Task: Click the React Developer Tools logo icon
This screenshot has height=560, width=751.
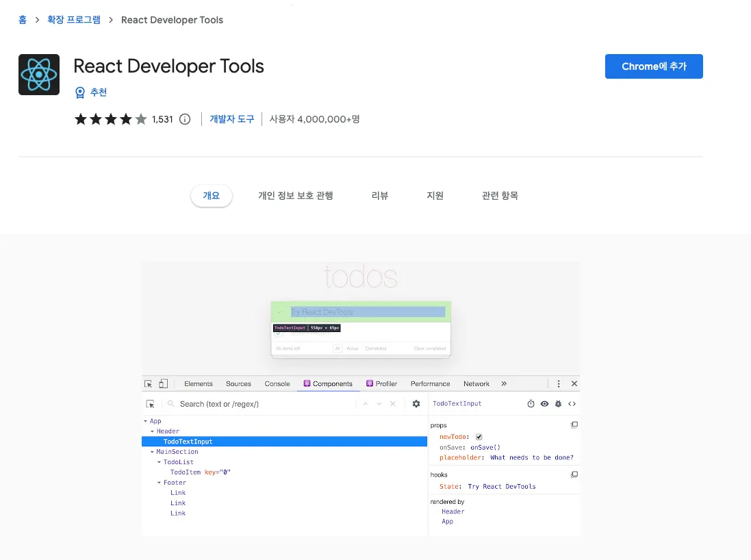Action: point(39,74)
